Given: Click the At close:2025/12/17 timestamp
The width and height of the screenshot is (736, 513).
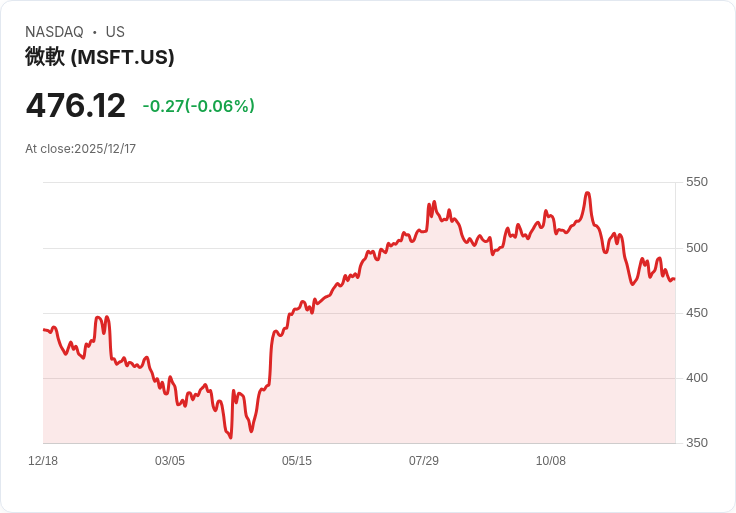Looking at the screenshot, I should point(81,149).
